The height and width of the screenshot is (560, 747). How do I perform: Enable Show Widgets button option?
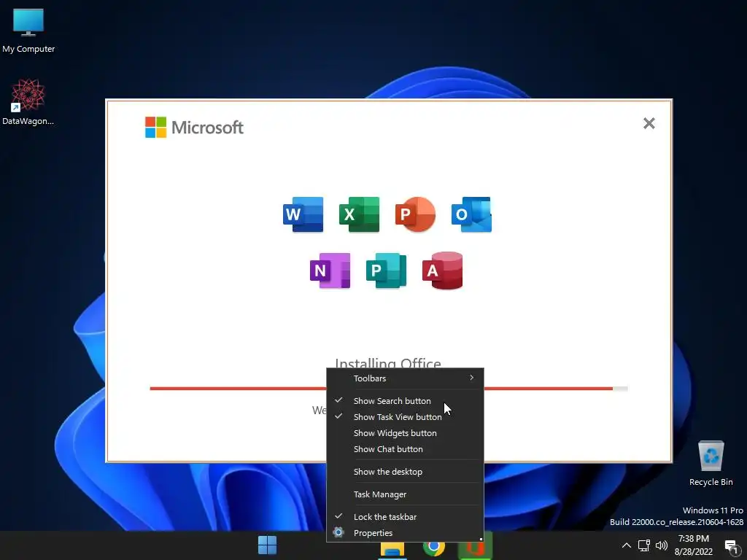(x=405, y=433)
